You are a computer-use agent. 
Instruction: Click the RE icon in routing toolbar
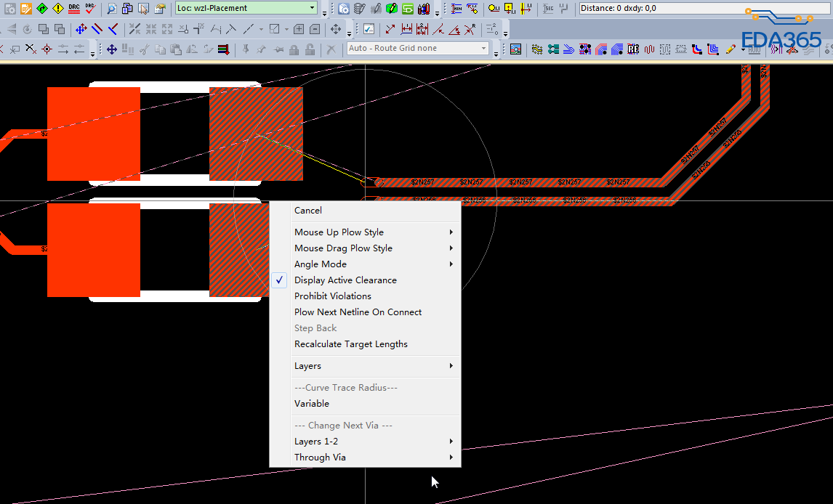pyautogui.click(x=633, y=49)
